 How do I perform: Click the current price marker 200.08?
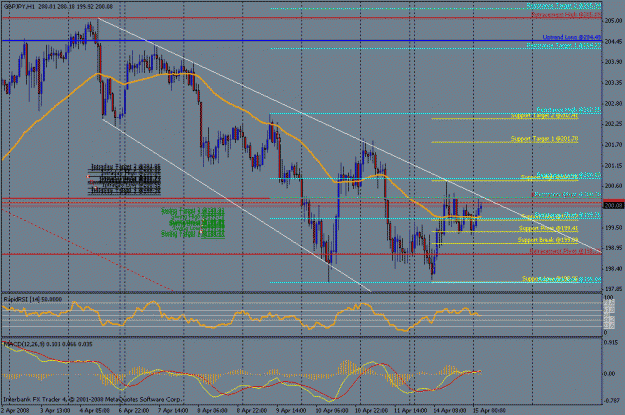(x=613, y=206)
